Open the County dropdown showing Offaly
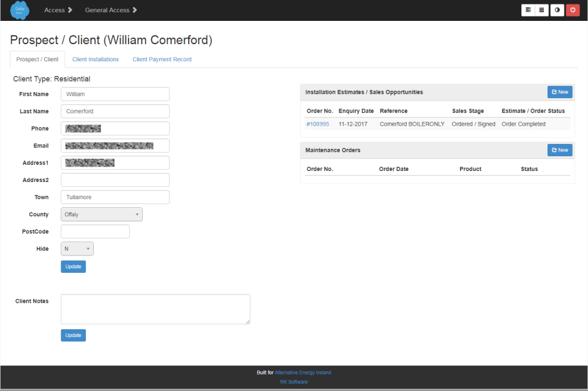This screenshot has height=391, width=588. click(x=102, y=214)
